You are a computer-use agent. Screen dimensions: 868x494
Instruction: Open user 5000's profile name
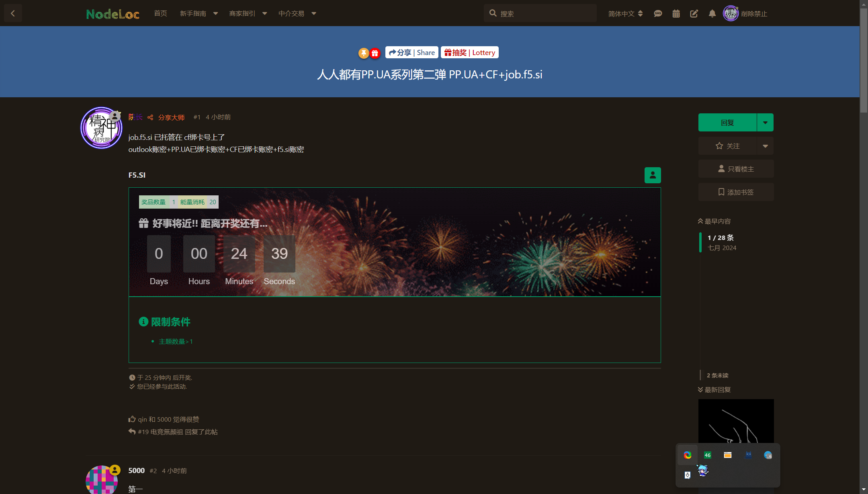[x=136, y=470]
